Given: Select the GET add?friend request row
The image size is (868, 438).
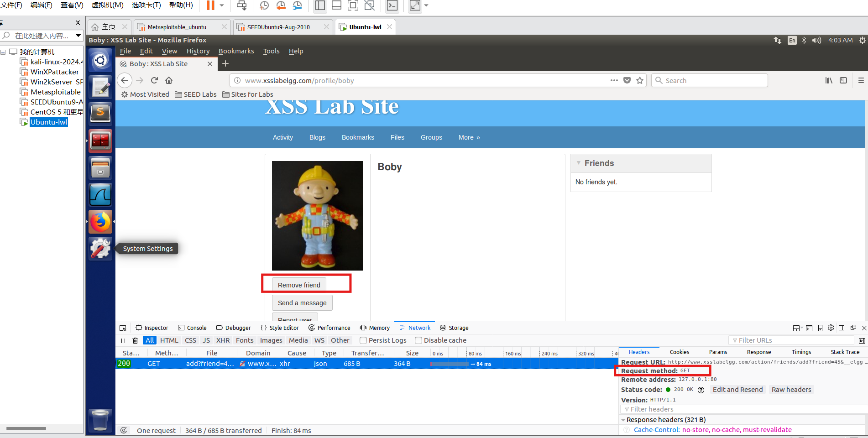Looking at the screenshot, I should tap(367, 364).
